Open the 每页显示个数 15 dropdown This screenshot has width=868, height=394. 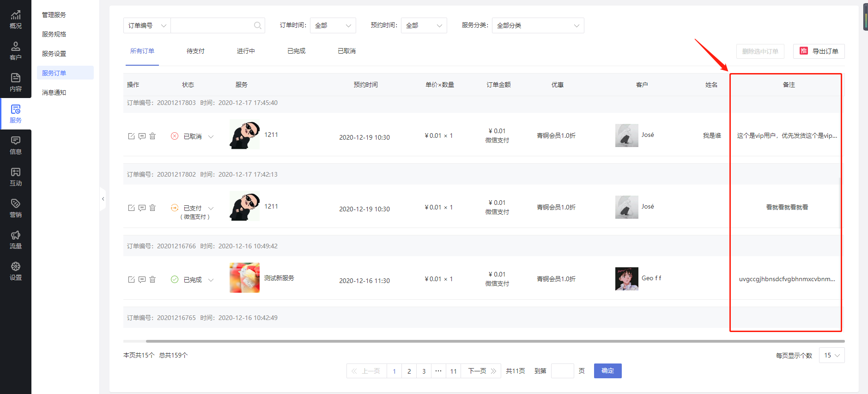[x=832, y=355]
